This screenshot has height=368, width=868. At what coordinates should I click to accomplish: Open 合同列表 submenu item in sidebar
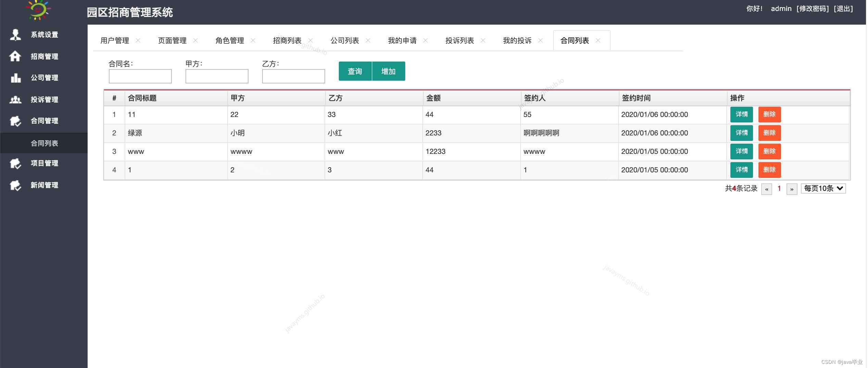click(x=44, y=143)
